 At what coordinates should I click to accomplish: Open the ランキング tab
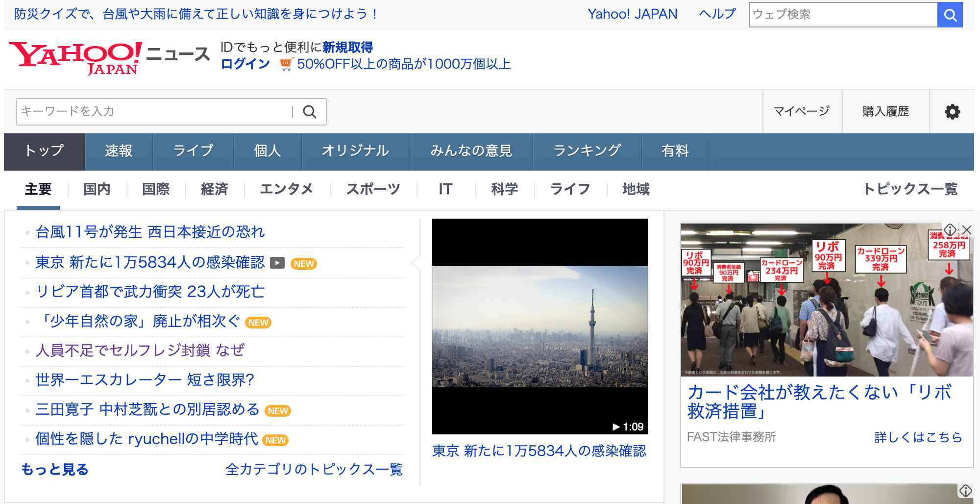(x=587, y=151)
